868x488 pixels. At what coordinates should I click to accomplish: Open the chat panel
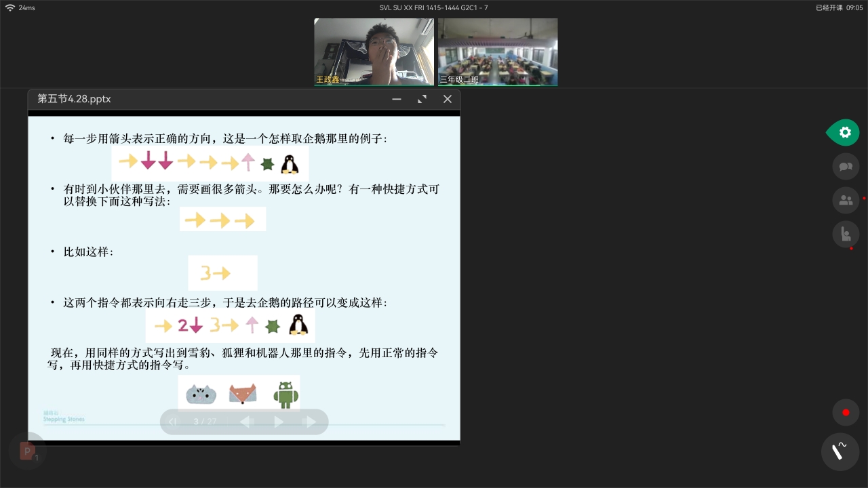[x=846, y=167]
